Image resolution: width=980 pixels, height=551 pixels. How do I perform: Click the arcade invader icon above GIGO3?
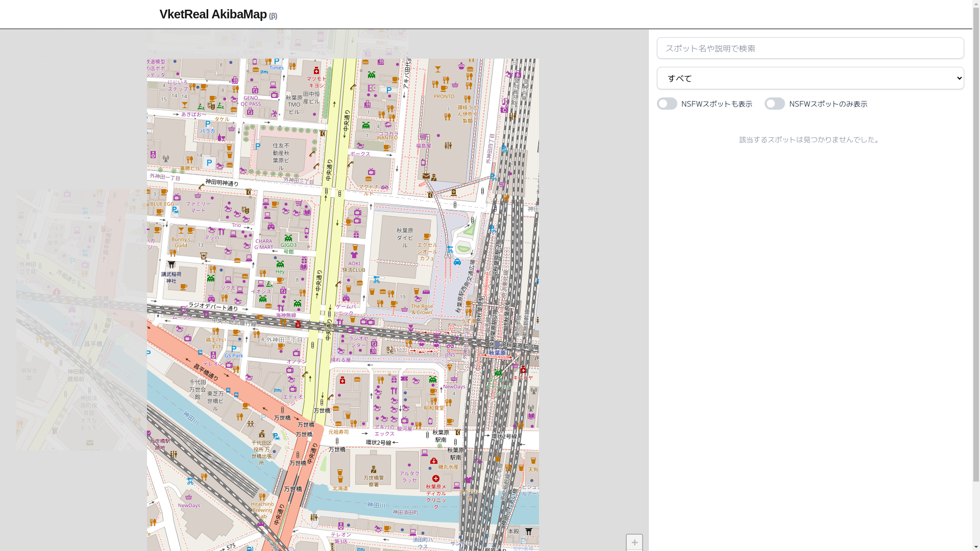pos(288,238)
